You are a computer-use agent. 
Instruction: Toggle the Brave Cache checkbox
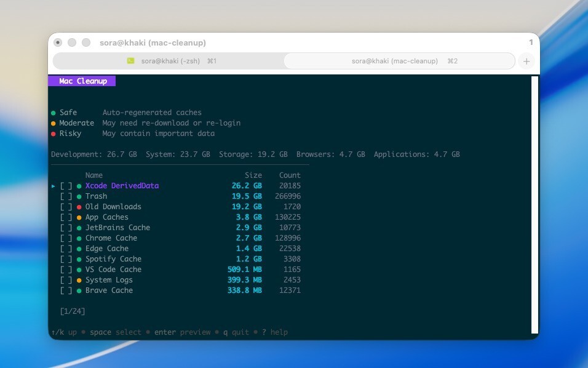(x=66, y=290)
